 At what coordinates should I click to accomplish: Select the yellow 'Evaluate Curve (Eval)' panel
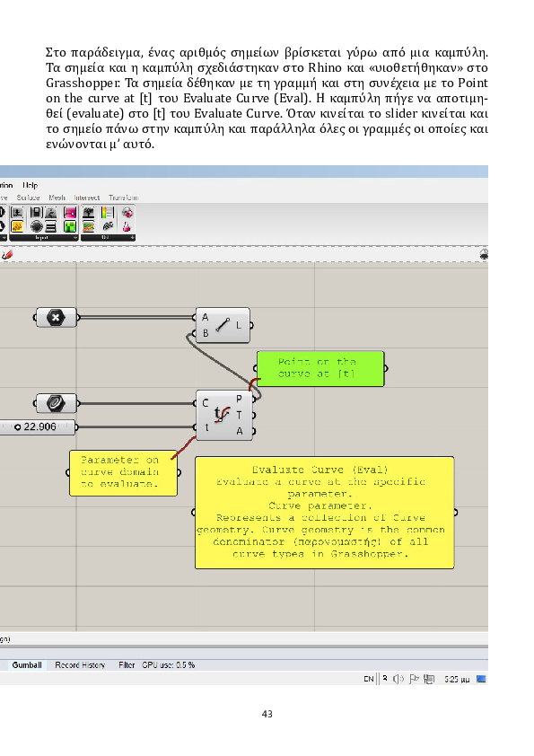click(x=324, y=513)
